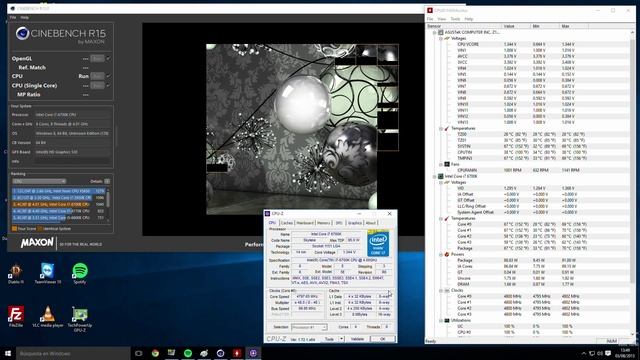This screenshot has width=640, height=360.
Task: Click the Validate button in CPU-Z
Action: 357,339
